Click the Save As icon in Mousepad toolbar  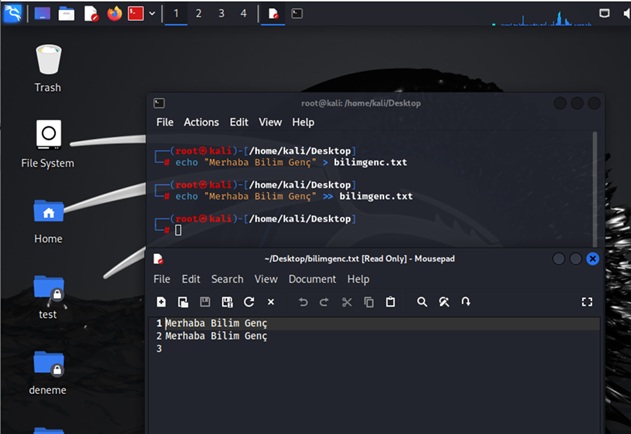click(x=227, y=302)
